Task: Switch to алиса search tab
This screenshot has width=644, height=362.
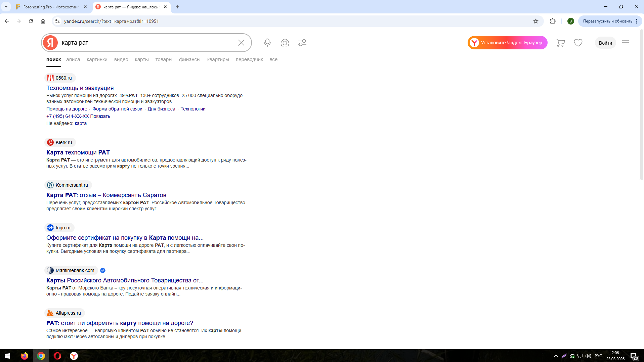Action: coord(73,59)
